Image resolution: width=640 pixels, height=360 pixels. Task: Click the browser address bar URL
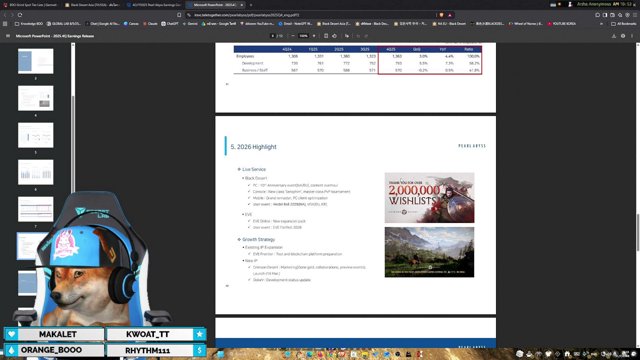coord(247,15)
